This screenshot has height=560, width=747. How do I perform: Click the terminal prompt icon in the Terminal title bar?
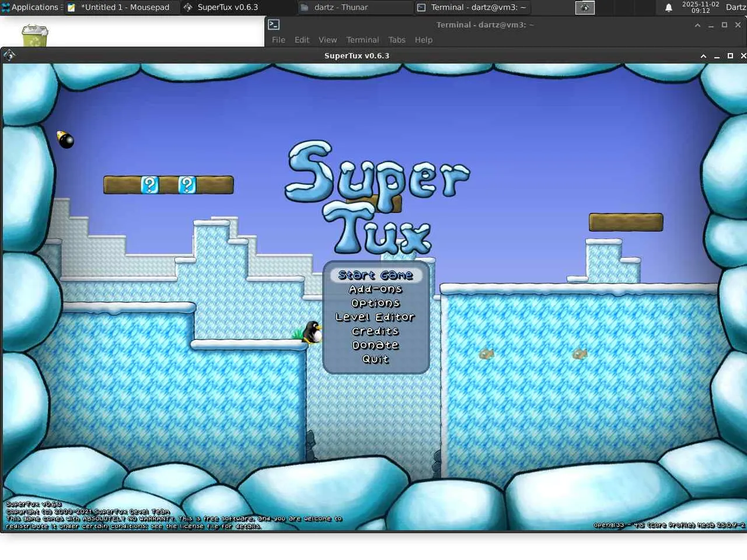coord(274,24)
